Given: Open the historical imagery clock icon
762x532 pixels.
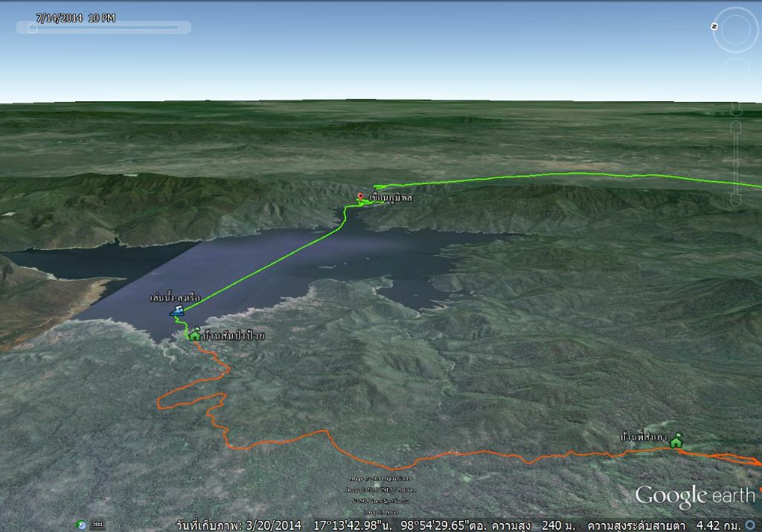Looking at the screenshot, I should [81, 525].
